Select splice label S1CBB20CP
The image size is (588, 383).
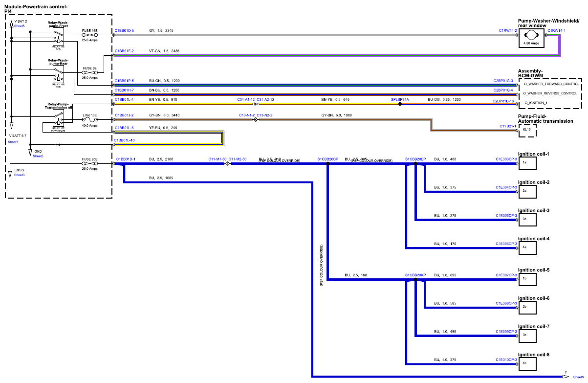tap(327, 159)
